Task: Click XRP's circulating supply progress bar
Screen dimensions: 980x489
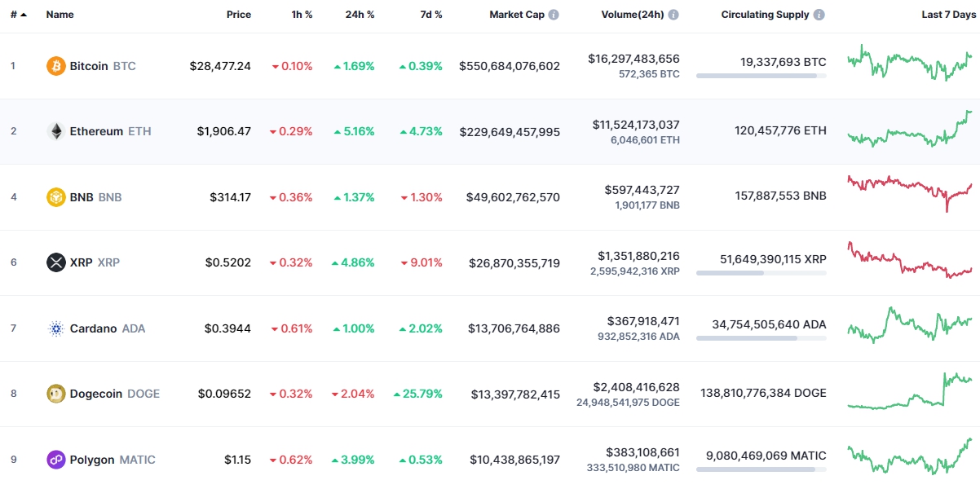Action: (761, 273)
